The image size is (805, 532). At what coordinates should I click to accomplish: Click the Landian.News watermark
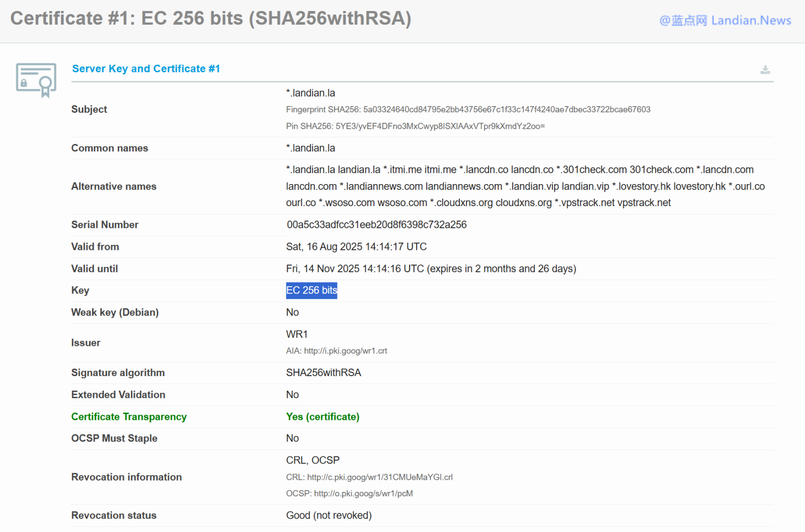coord(725,21)
